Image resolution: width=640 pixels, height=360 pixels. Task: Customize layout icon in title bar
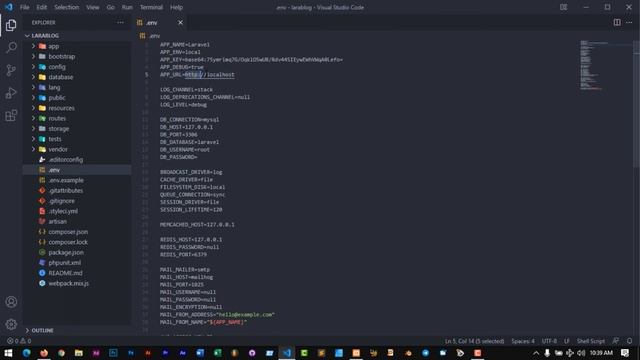tap(563, 7)
